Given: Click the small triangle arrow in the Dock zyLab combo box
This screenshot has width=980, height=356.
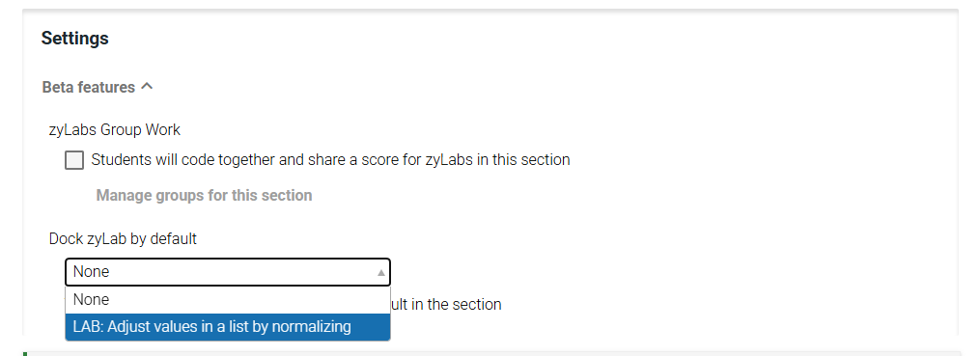Looking at the screenshot, I should (380, 272).
